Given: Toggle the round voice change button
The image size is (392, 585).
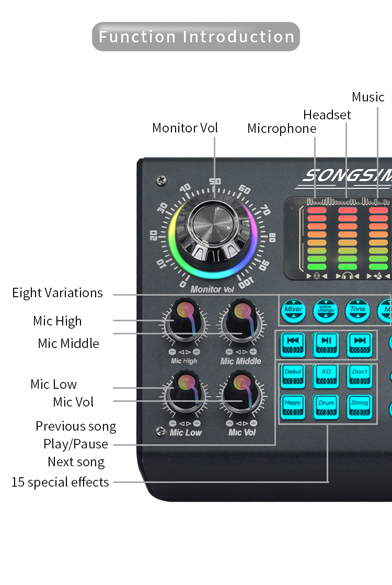Looking at the screenshot, I should (x=326, y=311).
